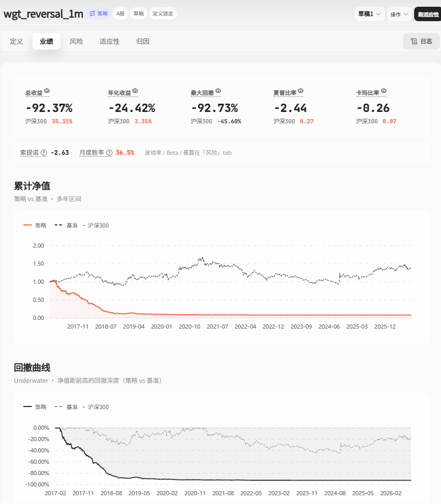Click the 定义锁定 tag

click(162, 13)
